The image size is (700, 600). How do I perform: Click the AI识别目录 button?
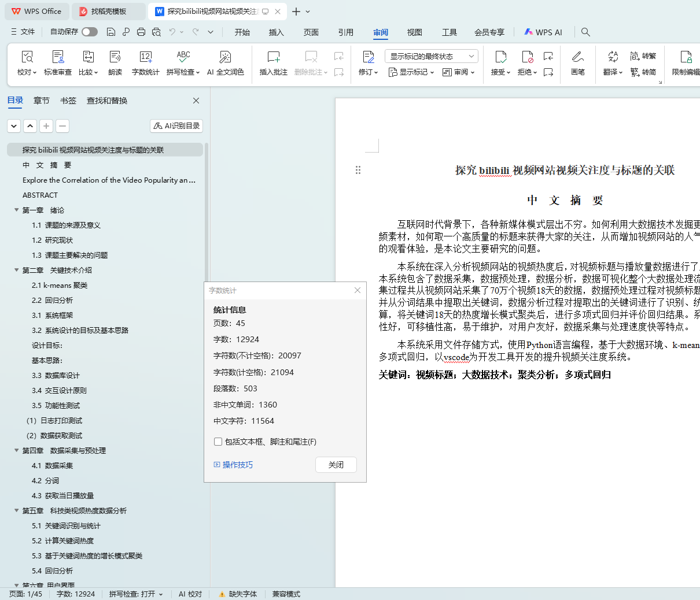click(x=176, y=126)
